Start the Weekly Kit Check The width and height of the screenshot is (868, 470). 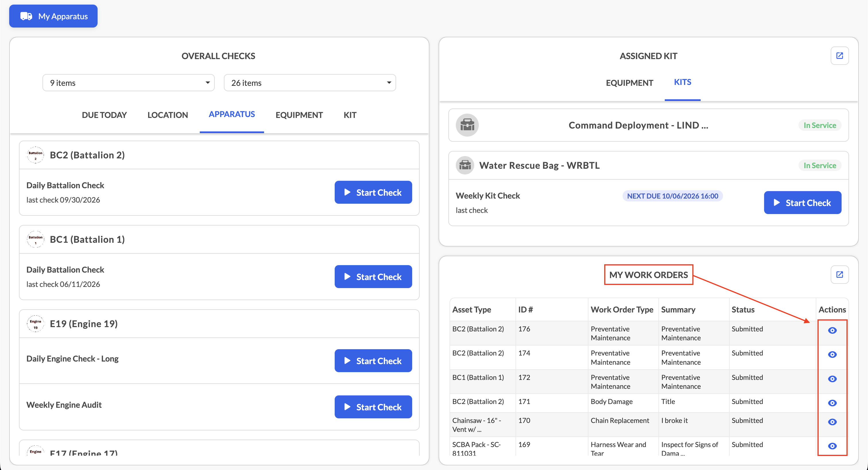point(802,203)
